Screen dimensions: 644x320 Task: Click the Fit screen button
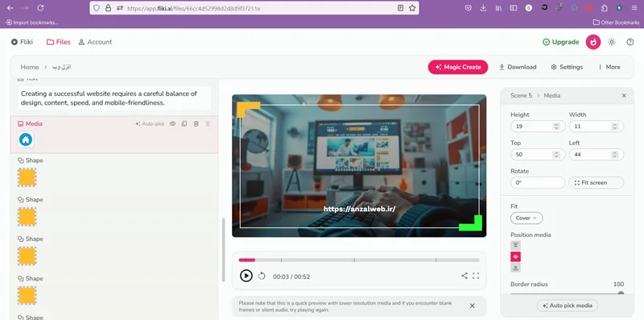596,183
